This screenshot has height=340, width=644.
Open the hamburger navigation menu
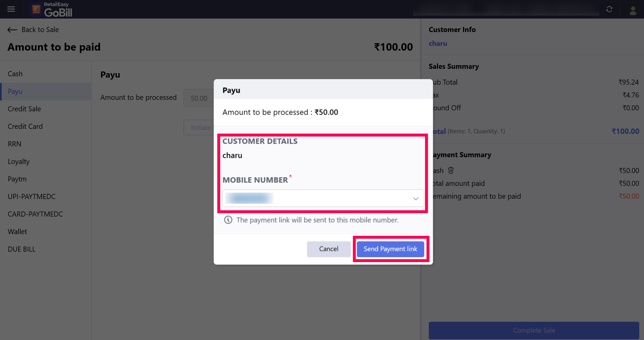(11, 9)
